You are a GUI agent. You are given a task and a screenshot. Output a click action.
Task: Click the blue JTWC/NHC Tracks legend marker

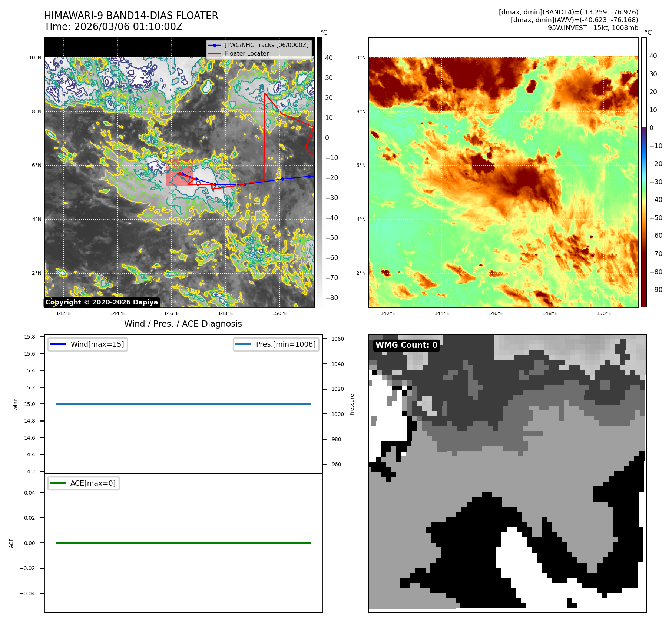point(215,45)
